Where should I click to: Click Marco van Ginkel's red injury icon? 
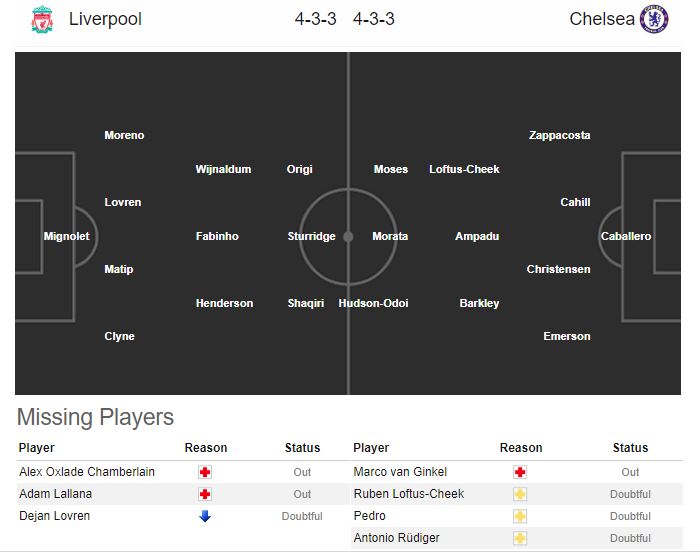pyautogui.click(x=520, y=472)
